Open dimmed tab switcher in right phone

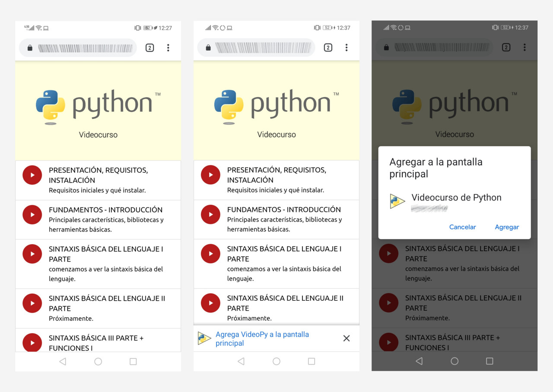pyautogui.click(x=506, y=48)
